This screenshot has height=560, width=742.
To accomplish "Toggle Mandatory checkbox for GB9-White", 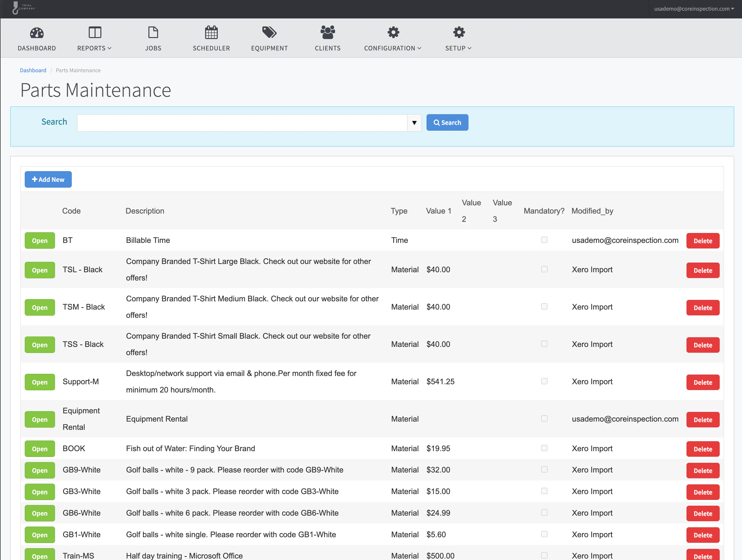I will tap(544, 470).
